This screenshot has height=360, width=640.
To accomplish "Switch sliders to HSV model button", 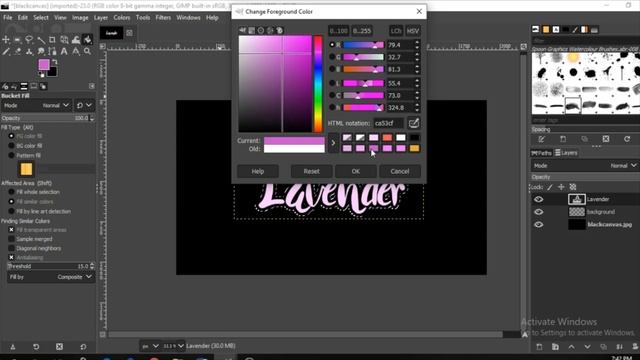I will pyautogui.click(x=413, y=31).
